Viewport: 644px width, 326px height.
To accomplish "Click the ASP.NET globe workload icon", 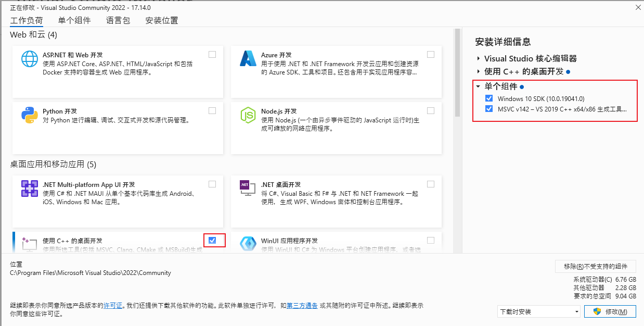I will pyautogui.click(x=30, y=59).
